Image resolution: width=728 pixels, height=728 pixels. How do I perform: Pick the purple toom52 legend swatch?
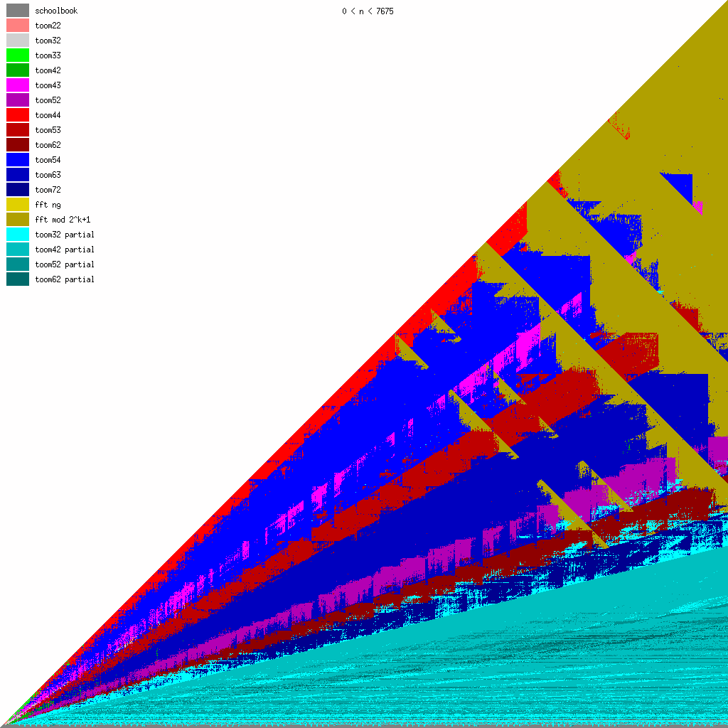click(18, 100)
